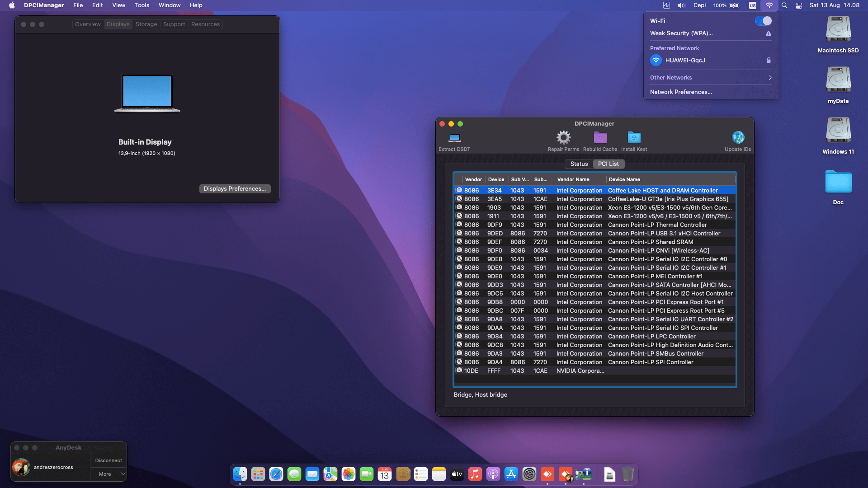Switch to the Storage tab in Displays window

146,24
